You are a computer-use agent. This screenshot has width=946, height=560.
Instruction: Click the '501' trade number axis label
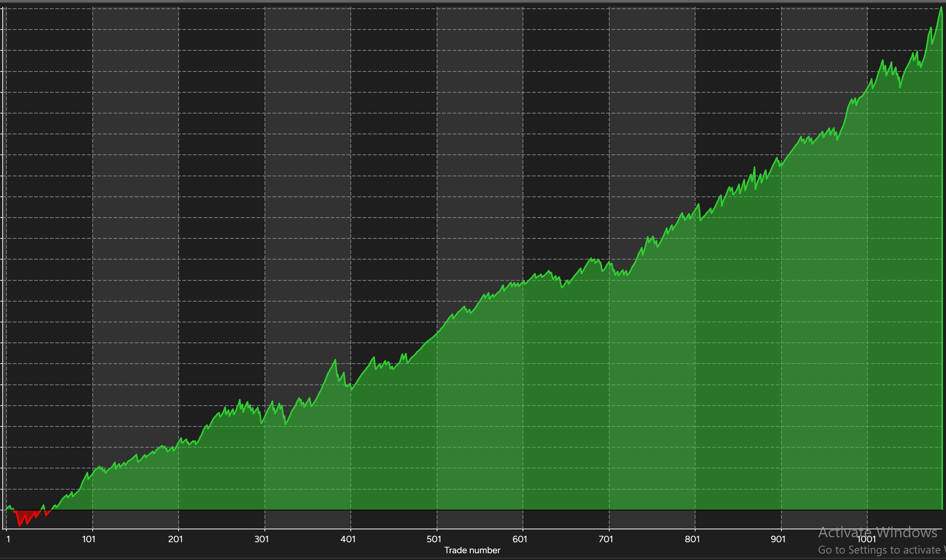[434, 539]
